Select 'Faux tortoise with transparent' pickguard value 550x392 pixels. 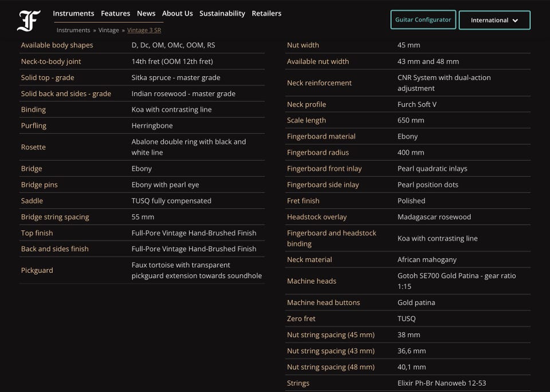(197, 271)
